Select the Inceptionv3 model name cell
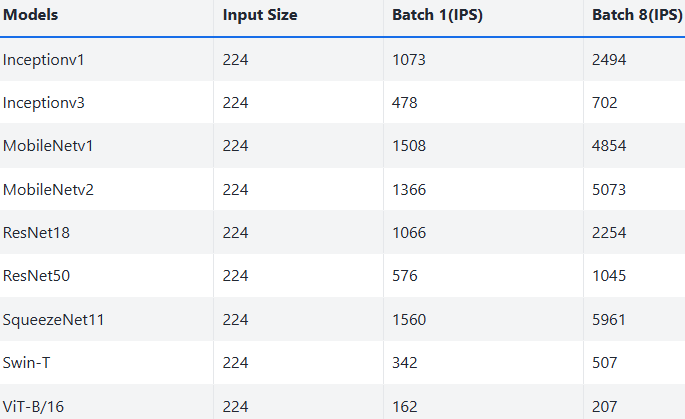This screenshot has height=419, width=685. (x=44, y=103)
